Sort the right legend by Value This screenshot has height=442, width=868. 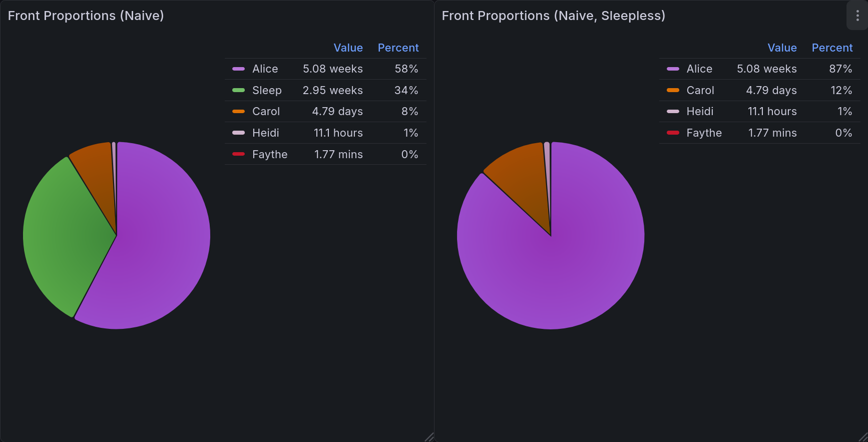tap(782, 48)
